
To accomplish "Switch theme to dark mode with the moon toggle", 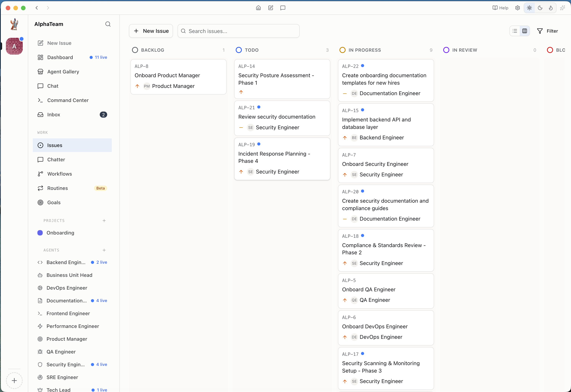I will tap(540, 8).
